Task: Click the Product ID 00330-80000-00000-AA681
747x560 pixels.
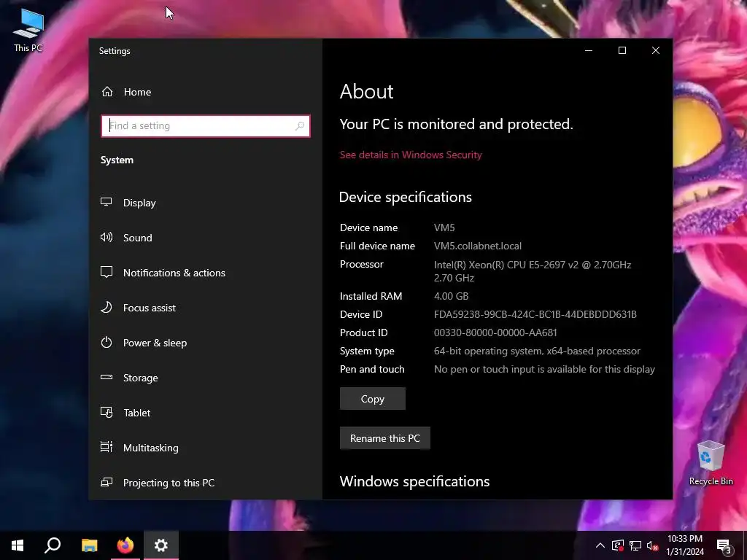Action: click(x=495, y=332)
